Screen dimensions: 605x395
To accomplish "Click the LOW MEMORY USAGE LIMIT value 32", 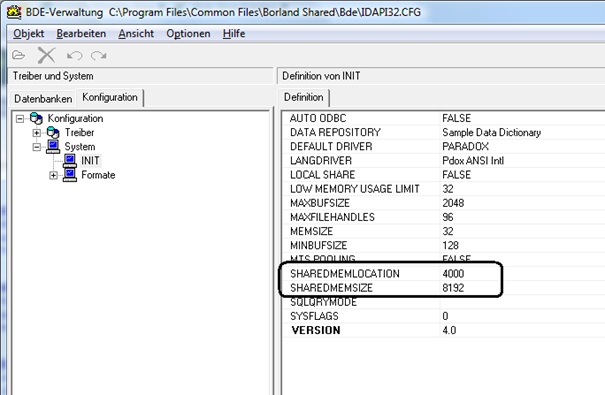I will [448, 189].
